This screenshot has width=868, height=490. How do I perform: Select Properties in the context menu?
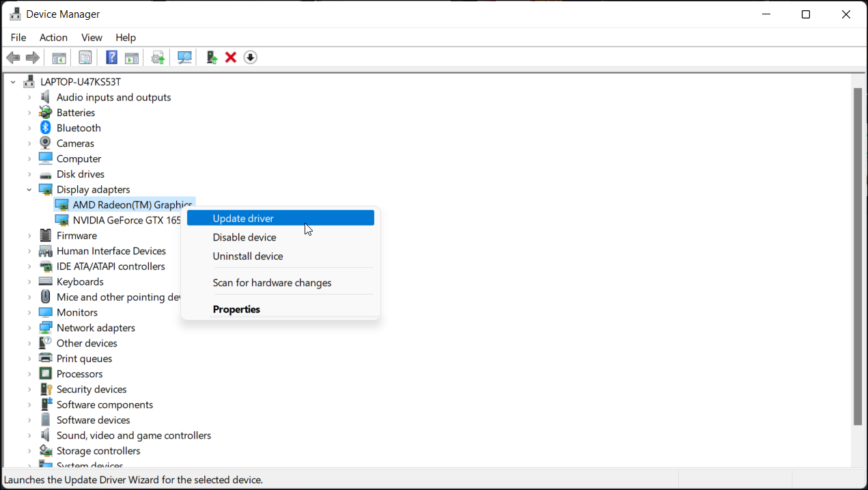(x=236, y=310)
